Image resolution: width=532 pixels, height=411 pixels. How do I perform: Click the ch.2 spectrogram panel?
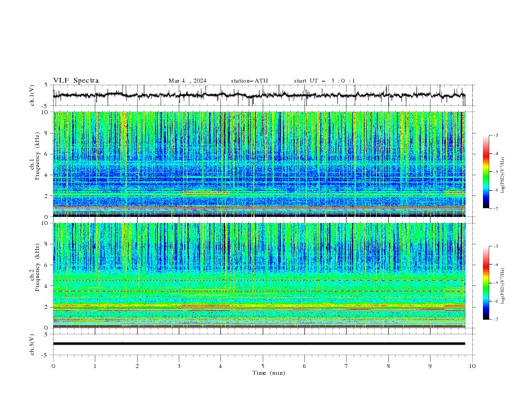[259, 275]
